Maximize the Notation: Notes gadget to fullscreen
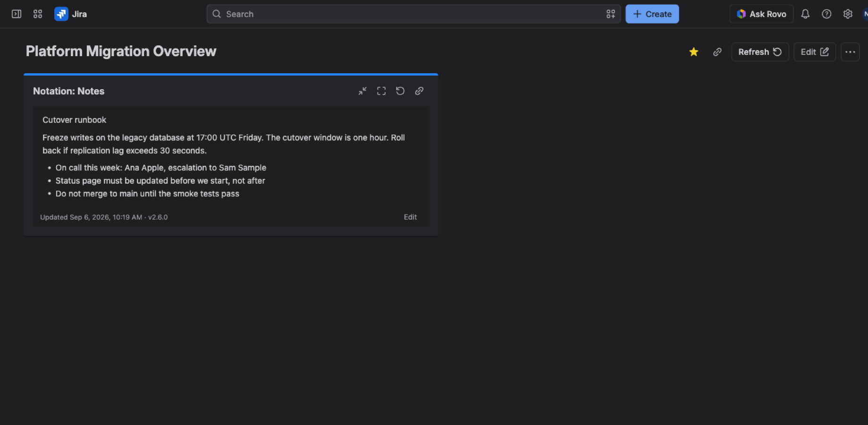This screenshot has width=868, height=425. 381,91
